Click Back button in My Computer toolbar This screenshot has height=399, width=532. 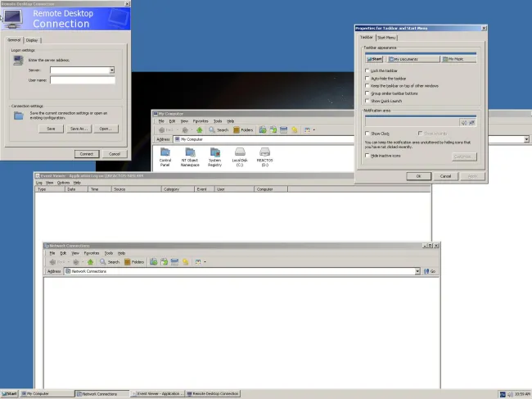point(166,129)
